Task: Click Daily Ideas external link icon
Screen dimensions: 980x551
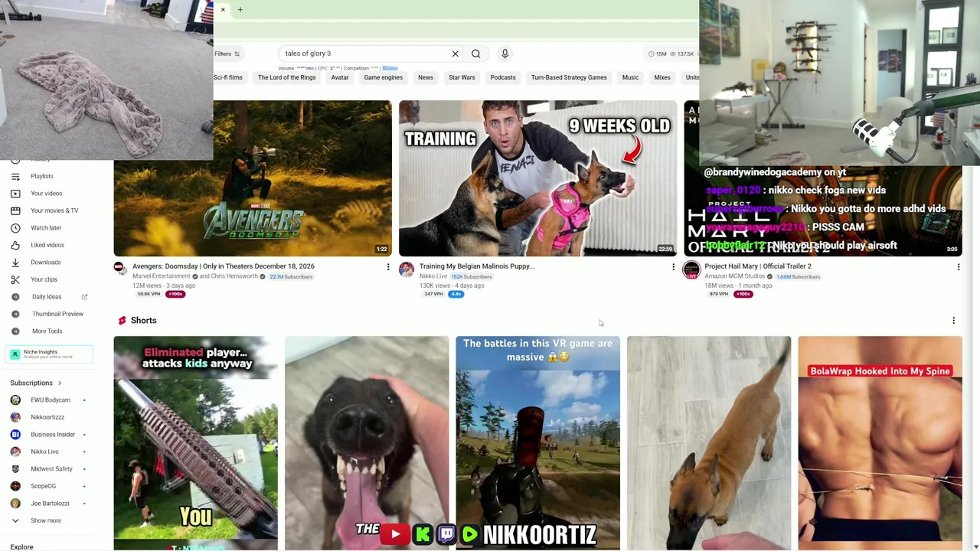Action: pos(84,297)
